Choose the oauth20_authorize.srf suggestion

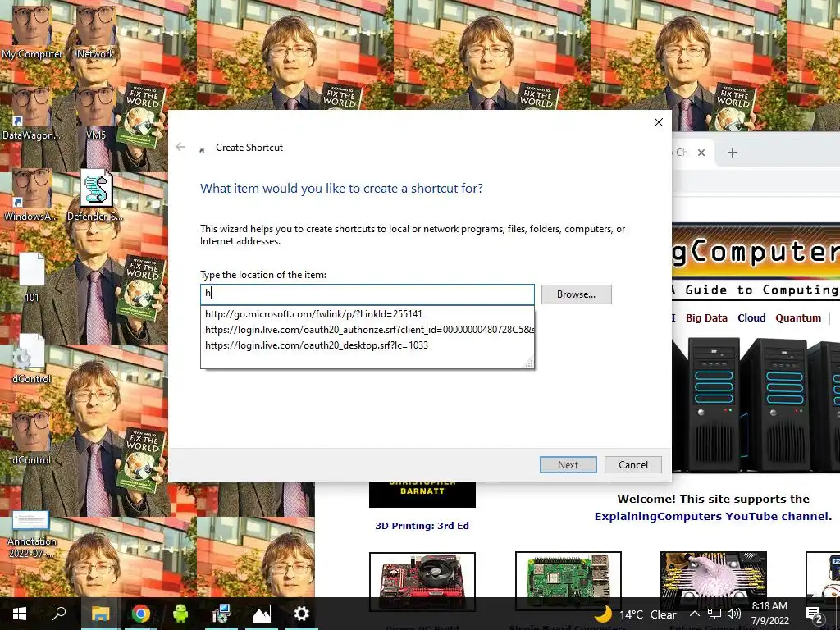click(367, 330)
